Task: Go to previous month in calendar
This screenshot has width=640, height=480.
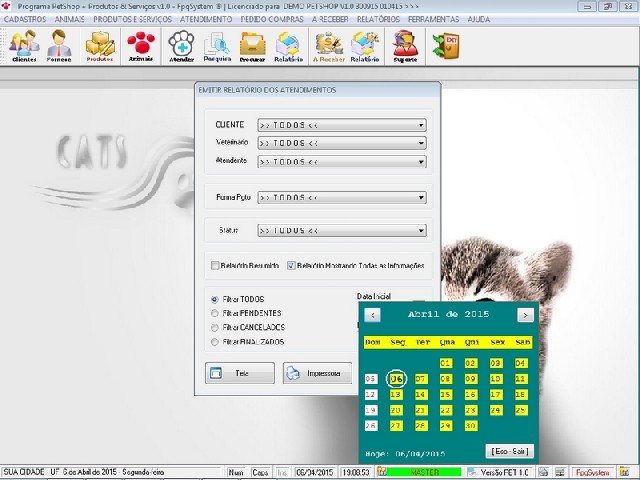Action: click(x=373, y=315)
